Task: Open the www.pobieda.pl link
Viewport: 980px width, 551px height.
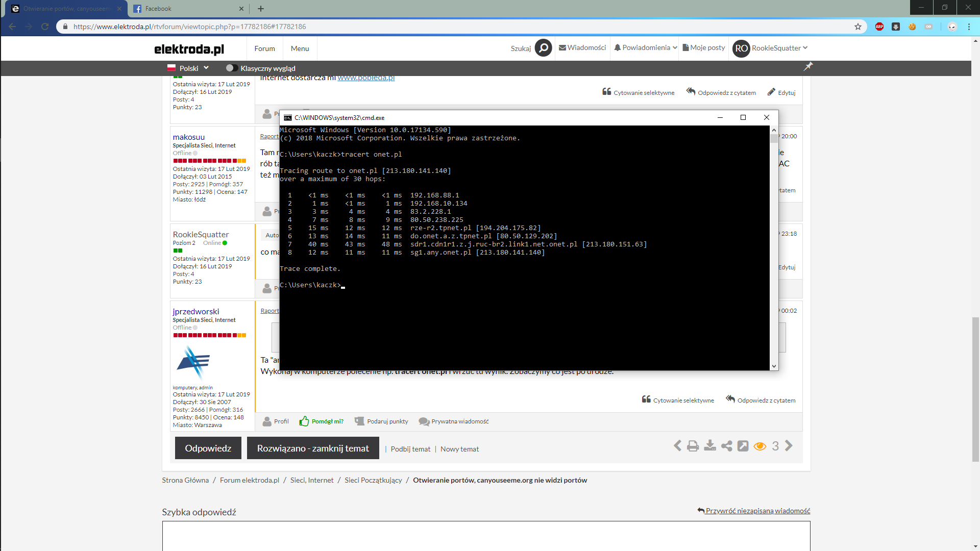Action: pyautogui.click(x=366, y=78)
